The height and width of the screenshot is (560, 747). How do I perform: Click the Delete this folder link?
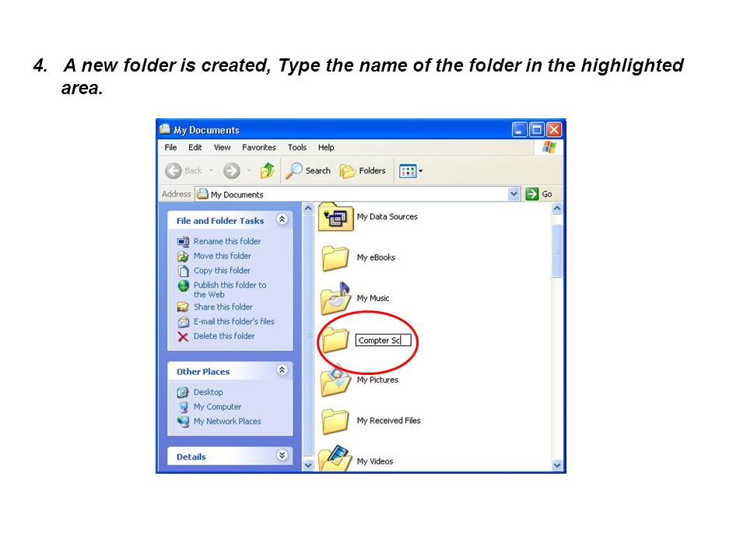coord(224,336)
